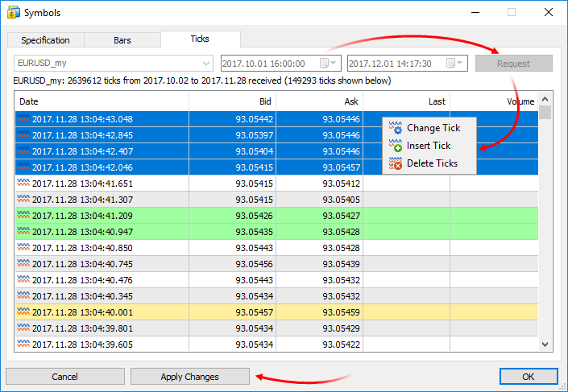Click the Cancel button
The width and height of the screenshot is (568, 392).
64,377
